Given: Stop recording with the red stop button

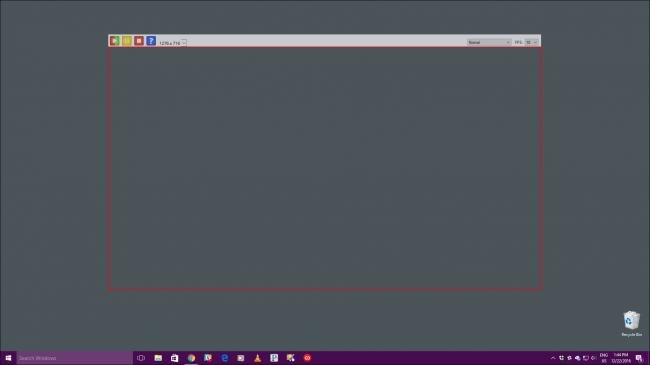Looking at the screenshot, I should click(x=139, y=41).
